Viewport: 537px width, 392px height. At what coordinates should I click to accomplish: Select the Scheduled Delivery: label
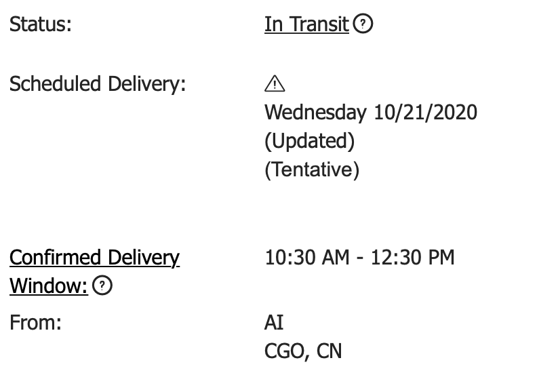(98, 84)
